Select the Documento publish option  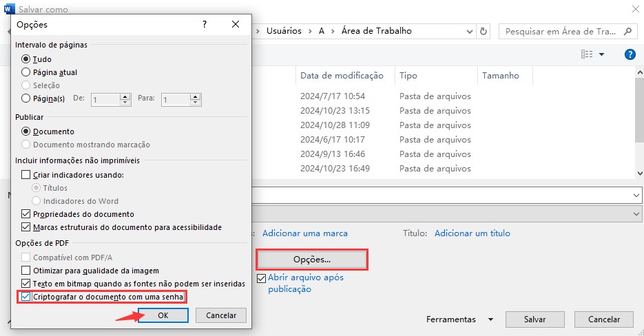point(26,132)
